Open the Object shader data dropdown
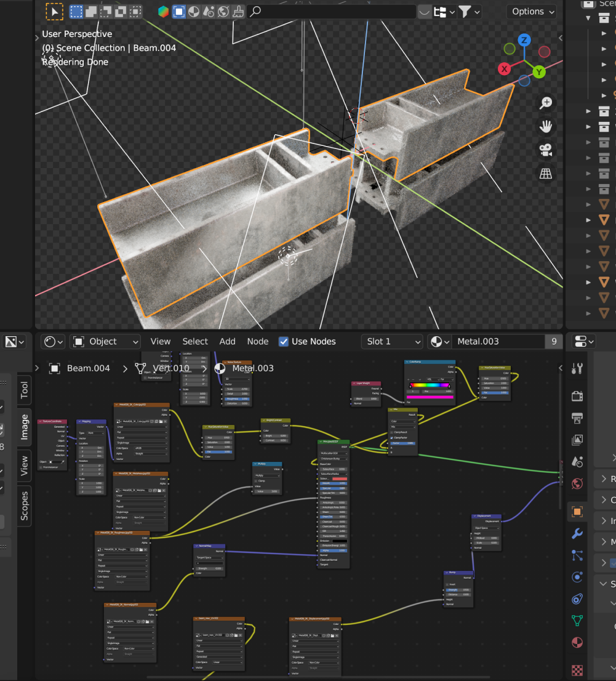Screen dimensions: 616x681 point(105,342)
